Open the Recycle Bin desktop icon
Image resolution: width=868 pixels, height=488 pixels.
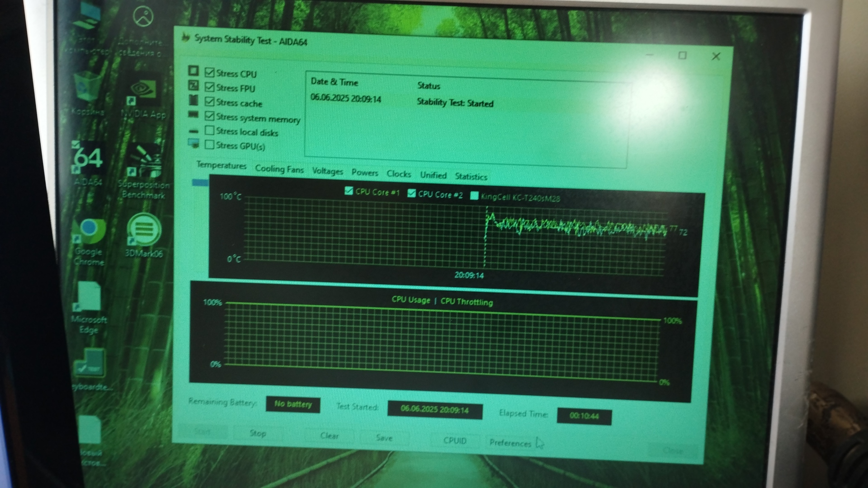click(87, 89)
